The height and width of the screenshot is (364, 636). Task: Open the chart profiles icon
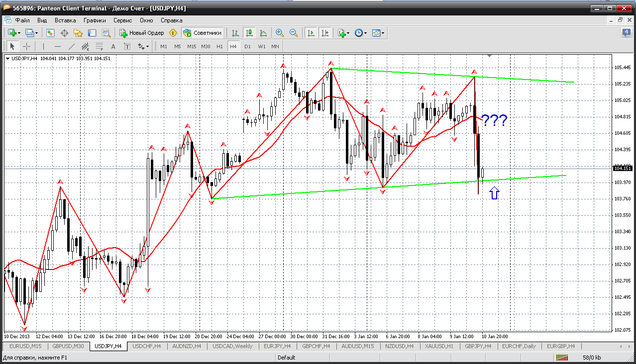tap(30, 33)
